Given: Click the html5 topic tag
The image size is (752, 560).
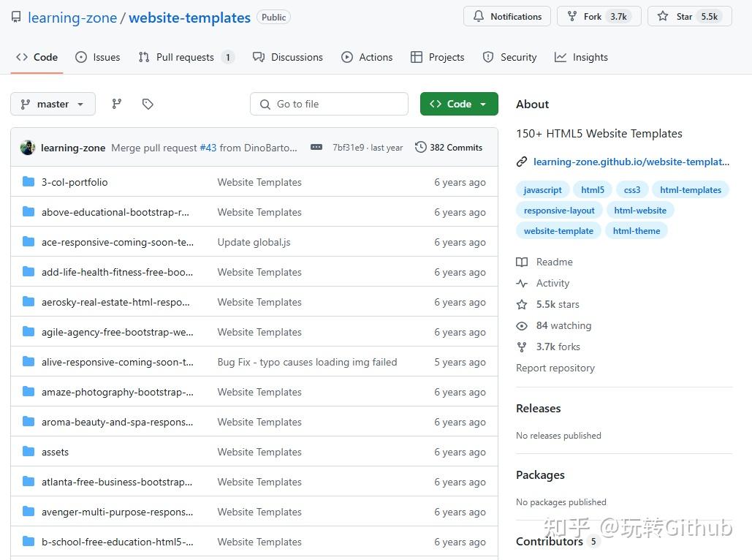Looking at the screenshot, I should click(593, 190).
